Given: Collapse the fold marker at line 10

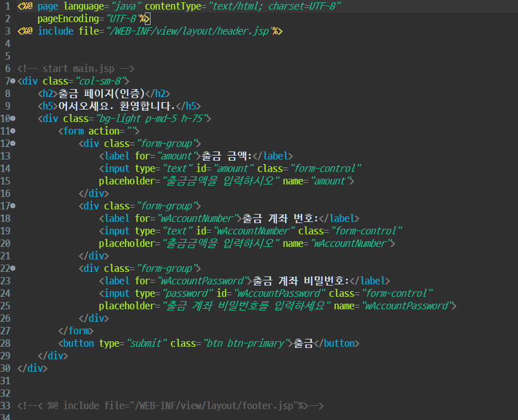Looking at the screenshot, I should tap(13, 118).
